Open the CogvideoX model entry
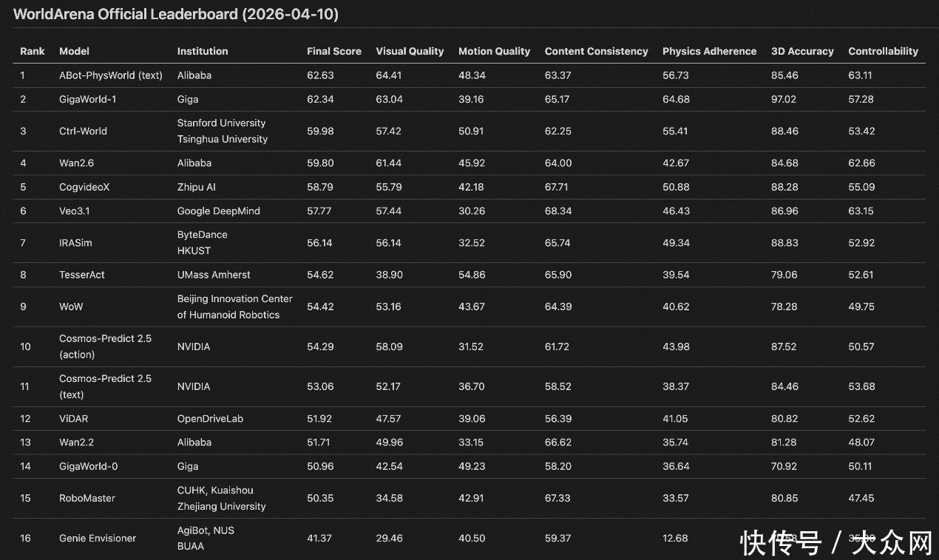The width and height of the screenshot is (939, 560). [x=84, y=187]
